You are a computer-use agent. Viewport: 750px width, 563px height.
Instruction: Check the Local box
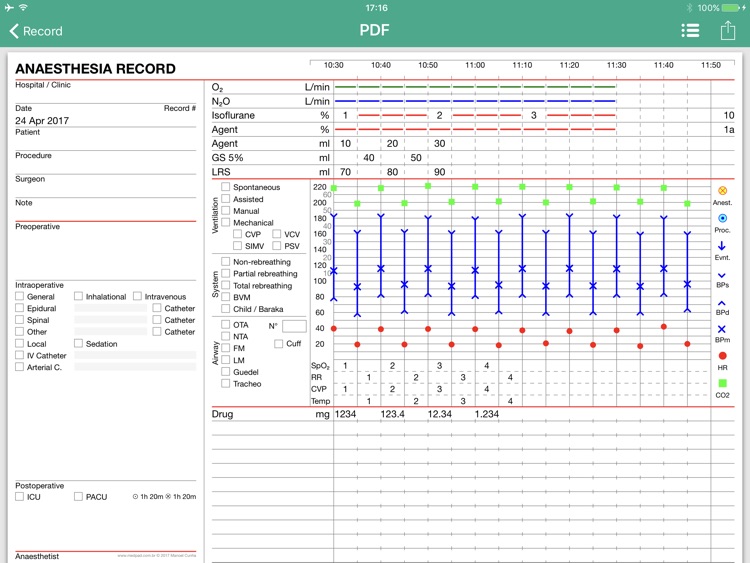[20, 343]
